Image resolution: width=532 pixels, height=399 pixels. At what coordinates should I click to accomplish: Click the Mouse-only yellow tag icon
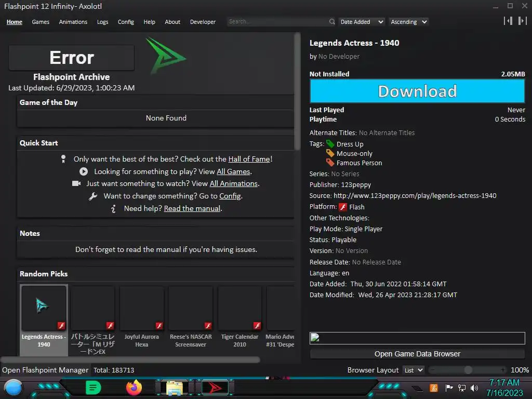330,153
